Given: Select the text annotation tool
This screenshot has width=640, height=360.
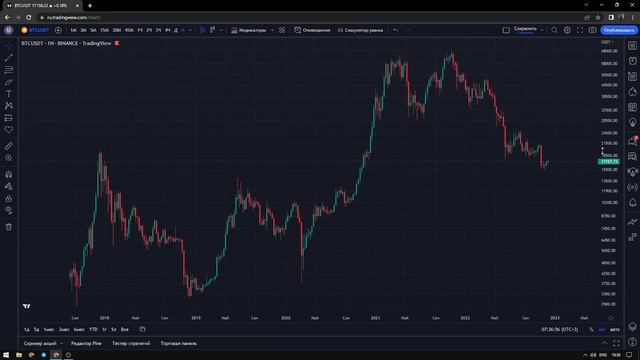Looking at the screenshot, I should point(9,94).
